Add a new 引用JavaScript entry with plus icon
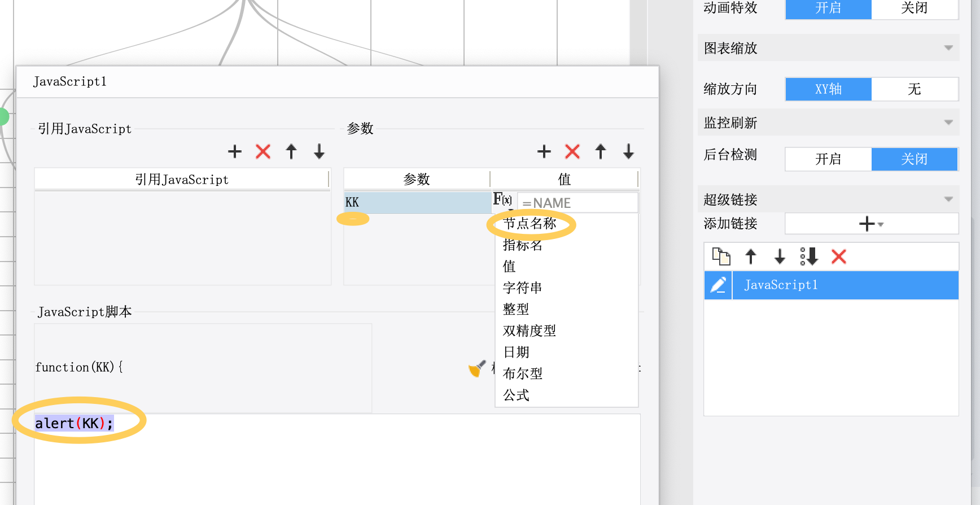This screenshot has width=980, height=505. coord(235,151)
